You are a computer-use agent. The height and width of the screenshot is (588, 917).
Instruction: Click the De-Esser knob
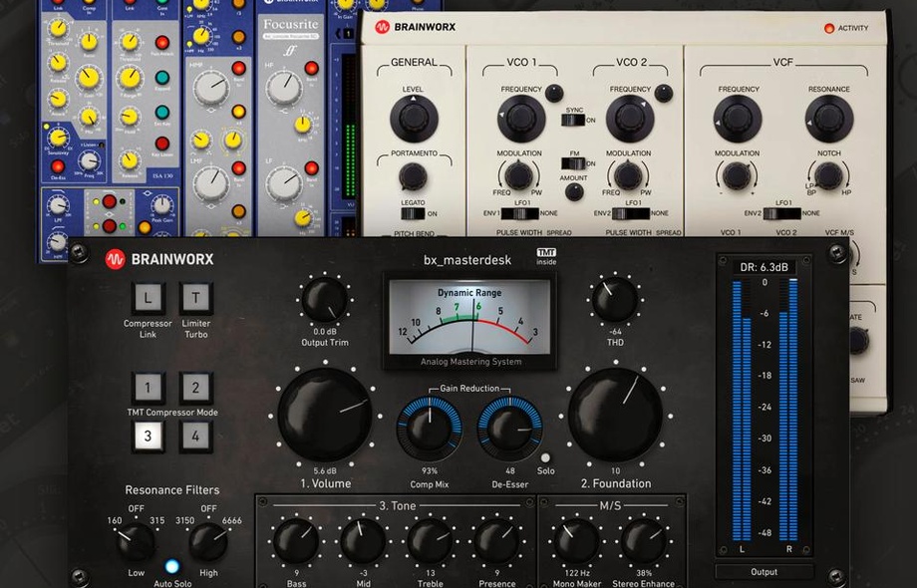click(509, 429)
